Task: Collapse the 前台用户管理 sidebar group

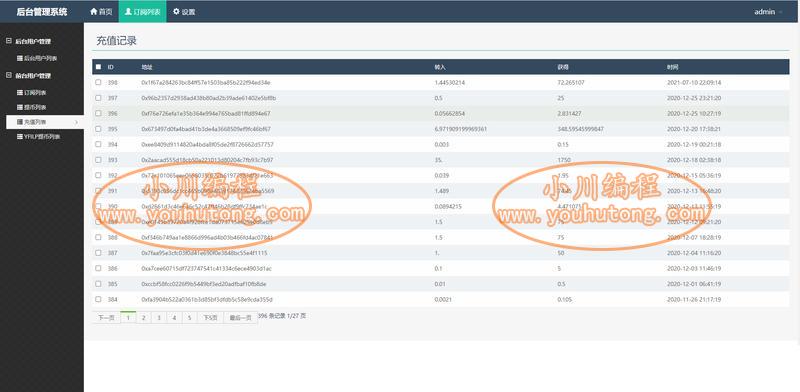Action: (x=9, y=75)
